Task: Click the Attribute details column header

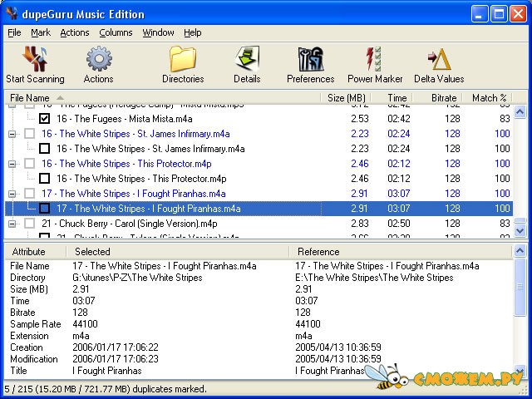Action: pyautogui.click(x=35, y=251)
